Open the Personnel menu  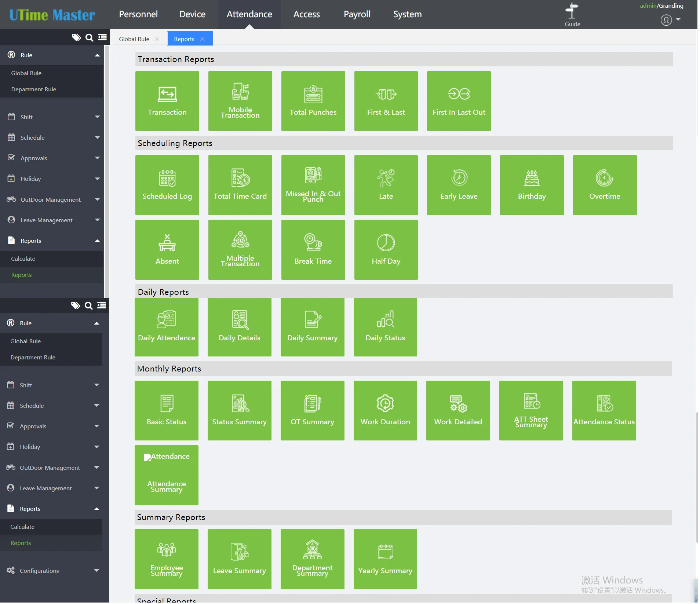138,14
